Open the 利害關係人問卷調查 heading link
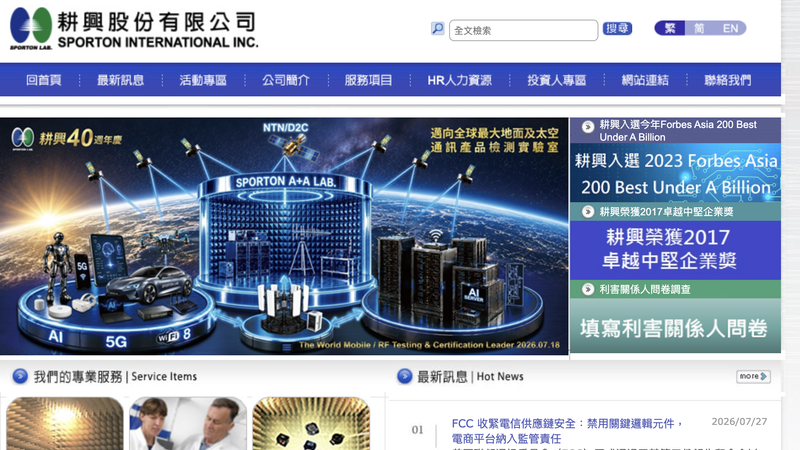Image resolution: width=800 pixels, height=450 pixels. click(645, 289)
